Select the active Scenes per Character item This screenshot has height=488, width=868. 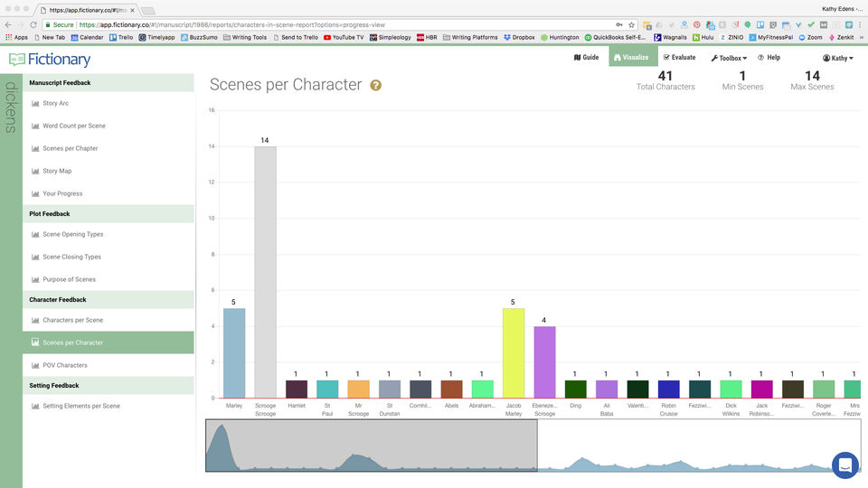pyautogui.click(x=108, y=343)
